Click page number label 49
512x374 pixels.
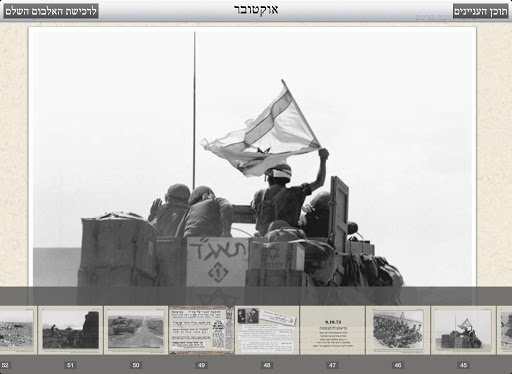point(201,365)
